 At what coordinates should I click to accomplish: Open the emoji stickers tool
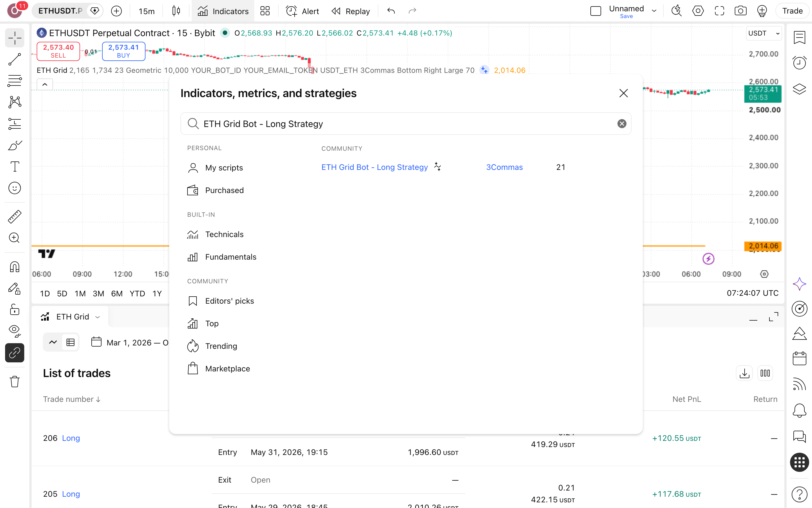14,188
